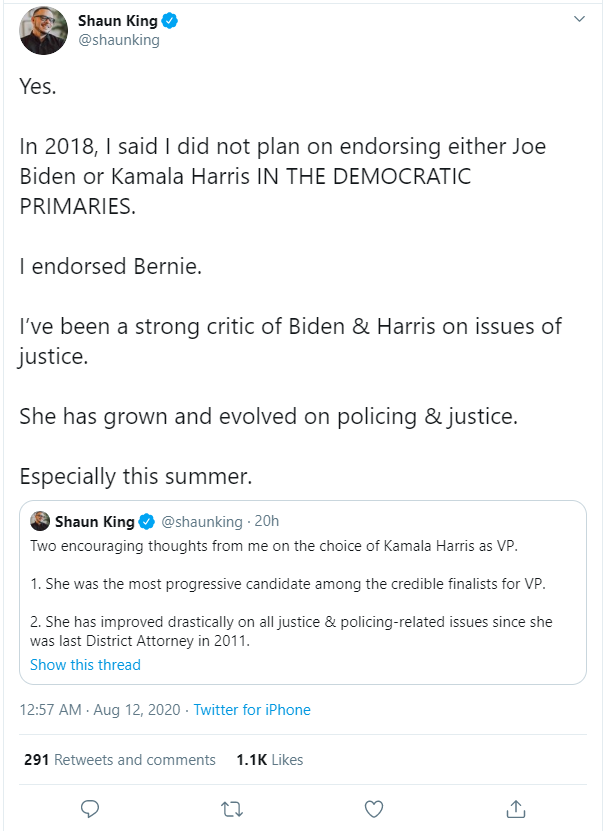
Task: Open the quoted tweet about Kamala Harris as VP
Action: 300,590
